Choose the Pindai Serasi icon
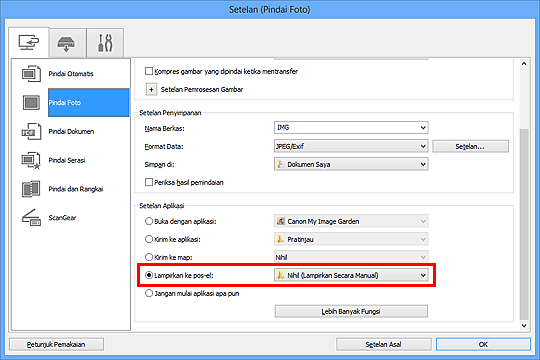540x360 pixels. [31, 161]
